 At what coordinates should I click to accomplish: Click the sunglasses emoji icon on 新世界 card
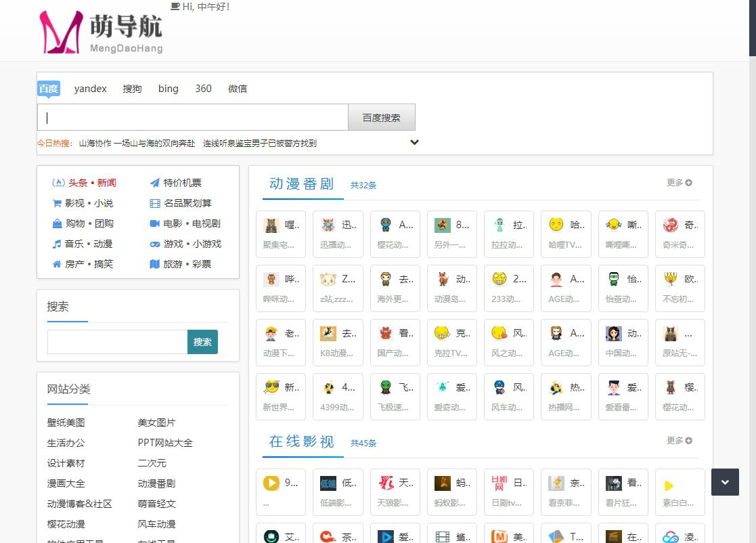(271, 387)
